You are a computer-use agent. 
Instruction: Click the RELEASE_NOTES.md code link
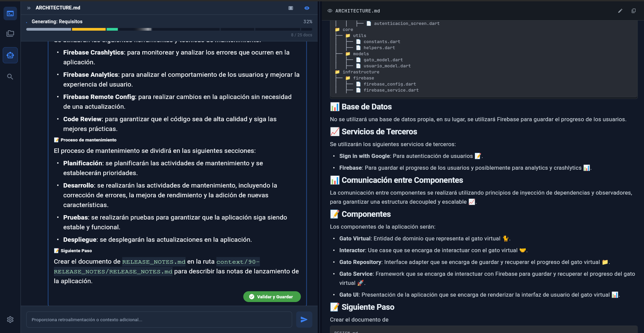[154, 262]
